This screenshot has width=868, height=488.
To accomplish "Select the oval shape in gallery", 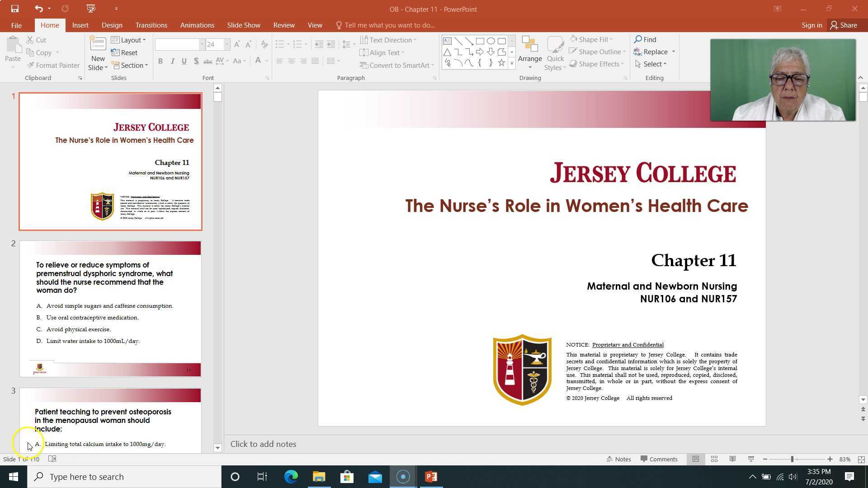I will click(491, 41).
